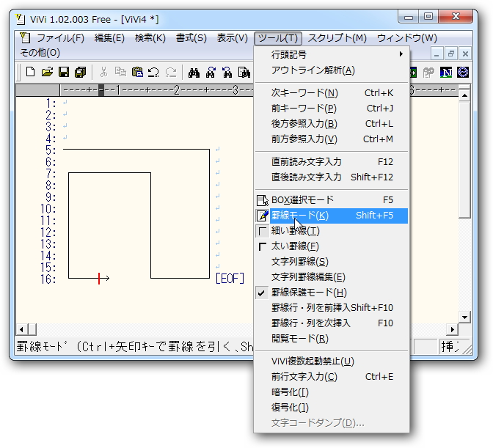Click the Open folder toolbar icon
493x448 pixels.
click(47, 73)
